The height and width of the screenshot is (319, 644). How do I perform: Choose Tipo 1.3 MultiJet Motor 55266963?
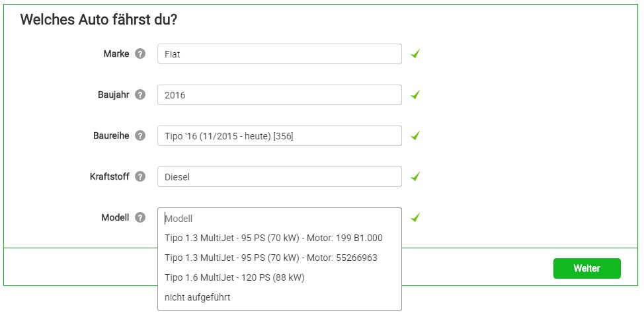click(x=271, y=258)
